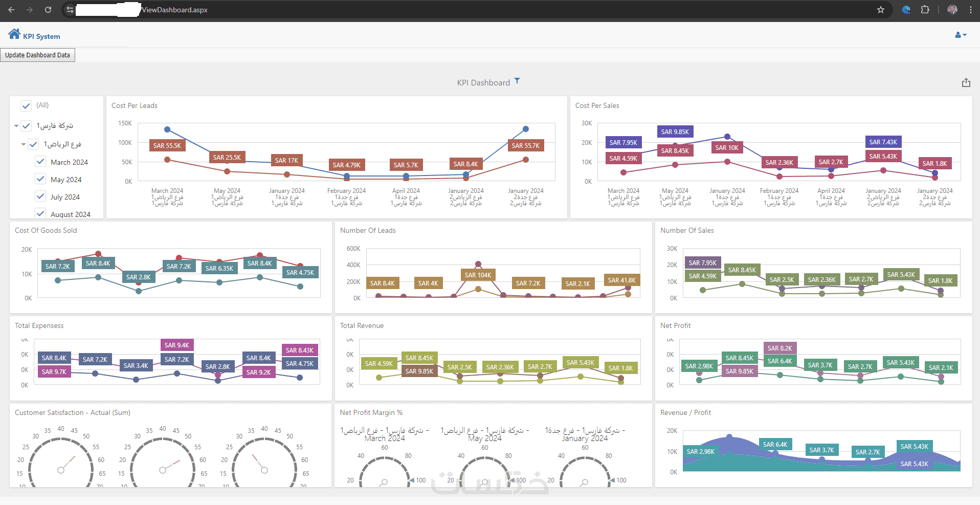Image resolution: width=980 pixels, height=505 pixels.
Task: Click the Cost Per Sales panel title
Action: point(597,105)
